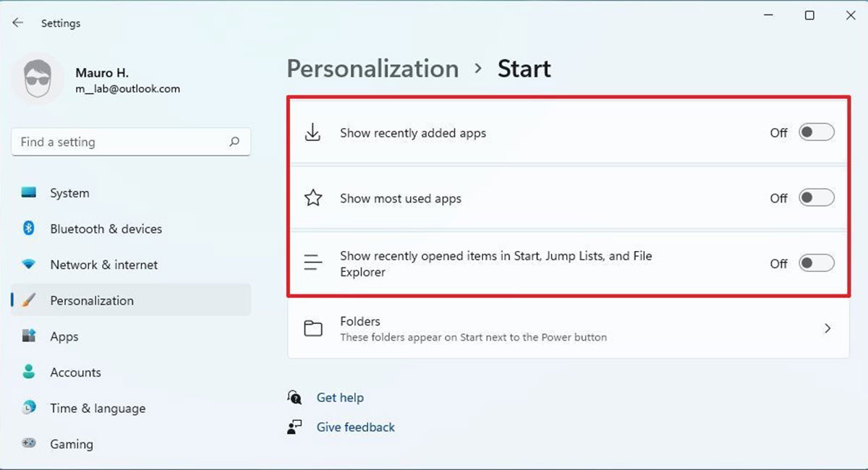
Task: Open the Get help link
Action: (340, 398)
